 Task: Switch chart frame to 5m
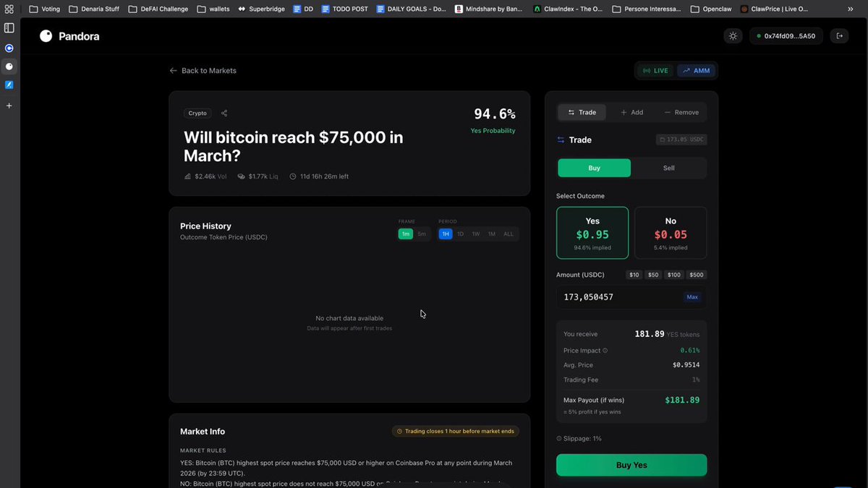pos(421,234)
